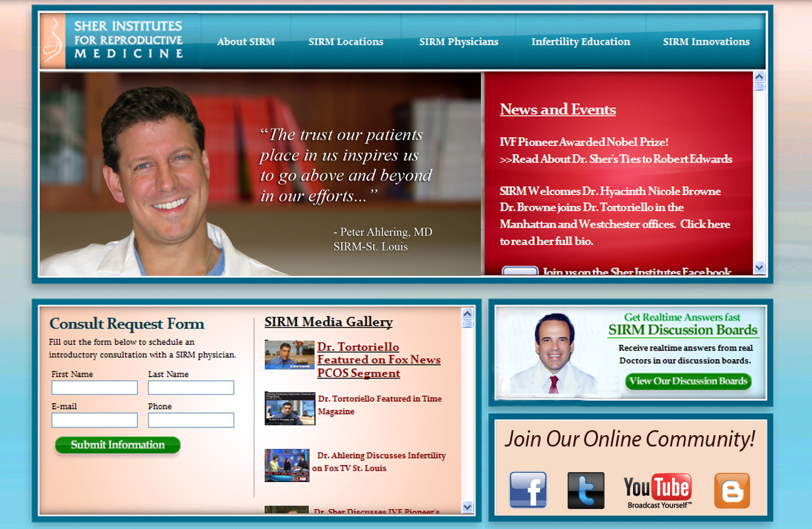
Task: Click the Facebook join icon in news panel
Action: (x=520, y=270)
